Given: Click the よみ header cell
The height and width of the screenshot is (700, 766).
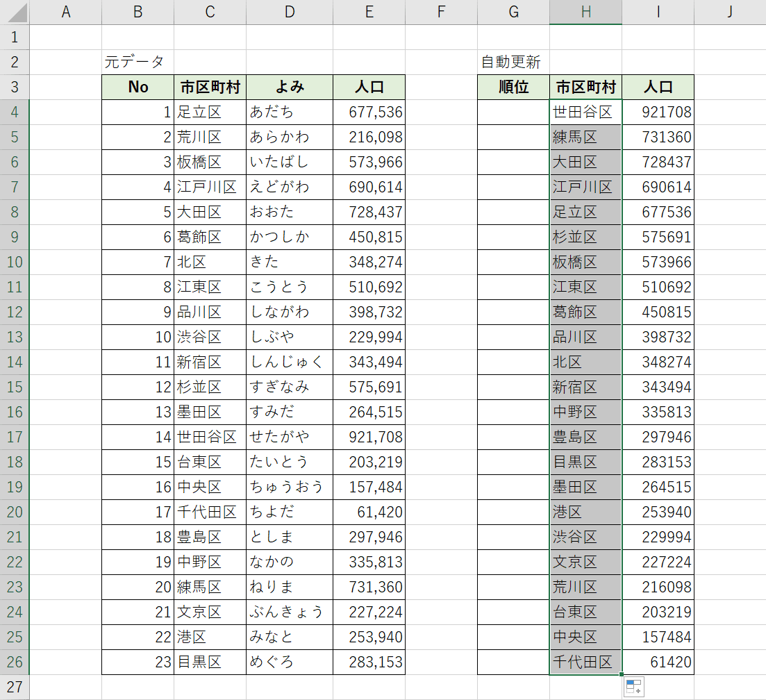Looking at the screenshot, I should tap(290, 87).
